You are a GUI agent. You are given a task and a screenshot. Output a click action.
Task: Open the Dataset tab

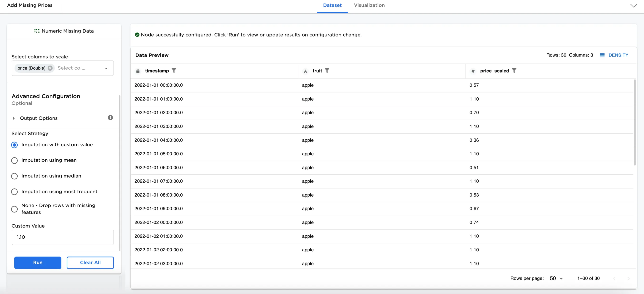coord(332,5)
